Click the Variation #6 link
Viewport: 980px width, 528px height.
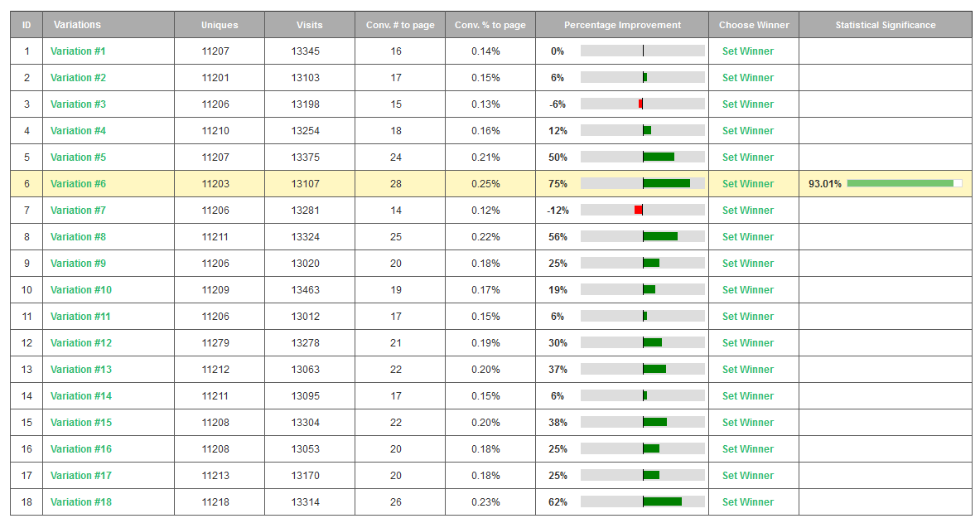pos(78,184)
